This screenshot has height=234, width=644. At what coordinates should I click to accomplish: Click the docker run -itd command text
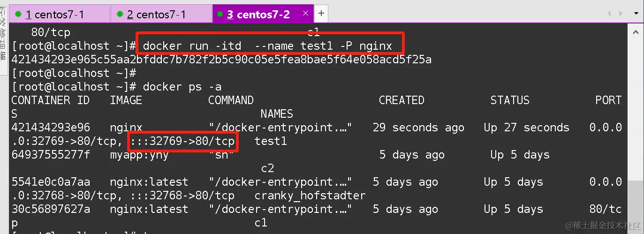(267, 46)
